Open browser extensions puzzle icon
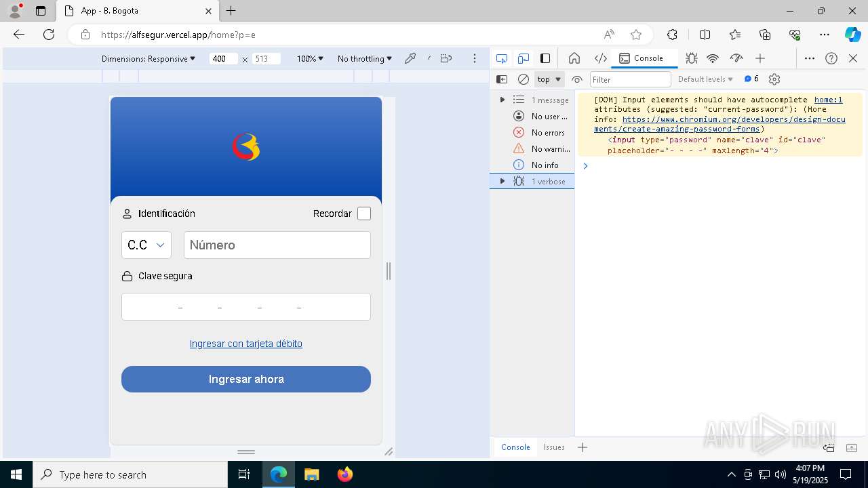868x488 pixels. [672, 35]
